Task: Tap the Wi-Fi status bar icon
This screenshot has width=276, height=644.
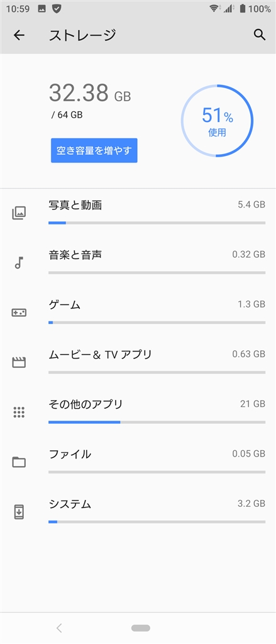Action: coord(214,8)
